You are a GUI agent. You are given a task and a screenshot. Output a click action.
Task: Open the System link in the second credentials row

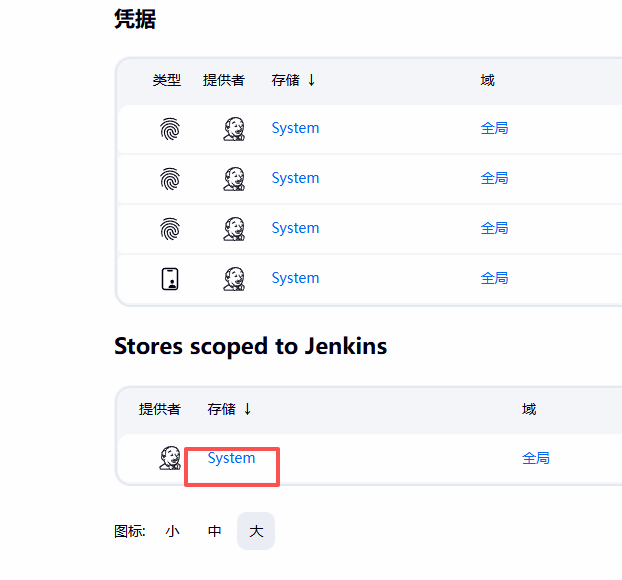pyautogui.click(x=295, y=178)
